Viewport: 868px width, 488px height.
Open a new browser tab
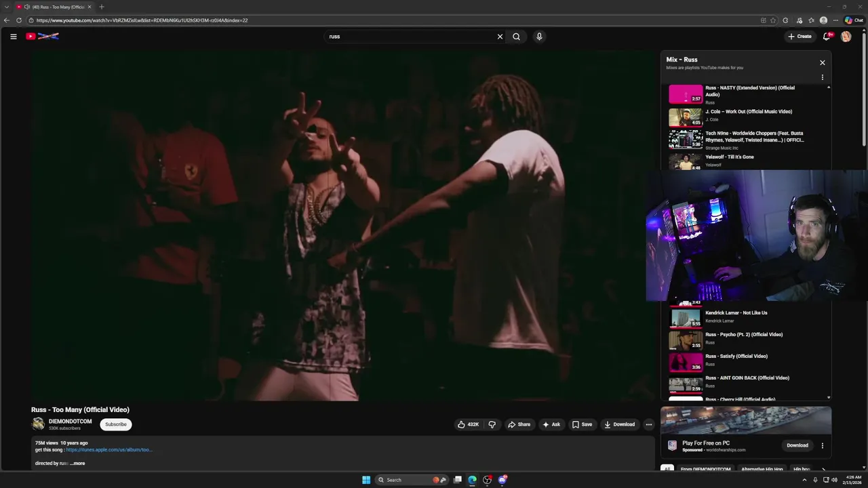click(101, 7)
